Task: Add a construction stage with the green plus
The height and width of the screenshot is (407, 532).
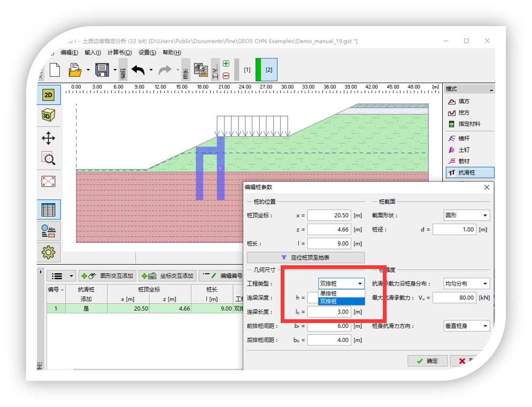Action: coord(226,64)
